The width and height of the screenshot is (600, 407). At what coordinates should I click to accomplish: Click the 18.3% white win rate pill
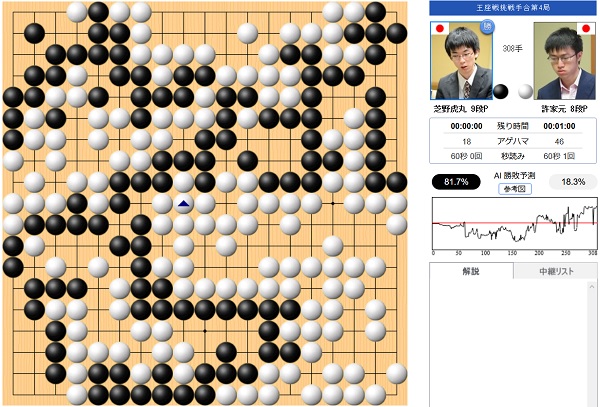pyautogui.click(x=573, y=182)
